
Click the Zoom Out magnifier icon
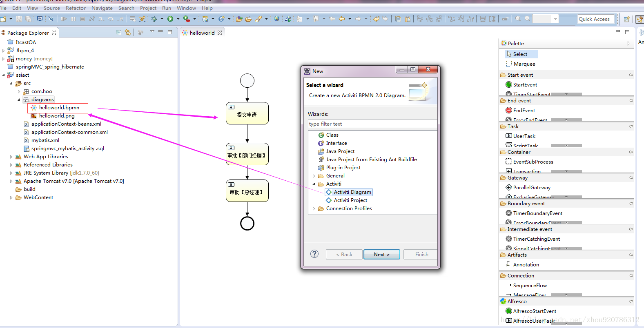click(518, 19)
